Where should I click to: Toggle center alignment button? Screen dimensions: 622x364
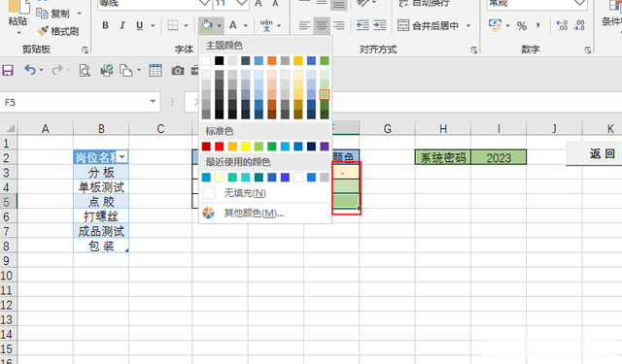322,26
